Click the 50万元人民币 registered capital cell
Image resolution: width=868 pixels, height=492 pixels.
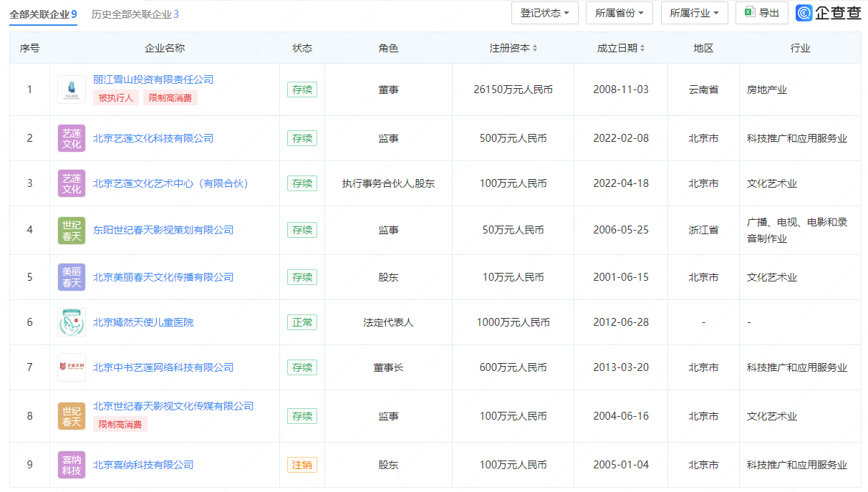click(513, 230)
